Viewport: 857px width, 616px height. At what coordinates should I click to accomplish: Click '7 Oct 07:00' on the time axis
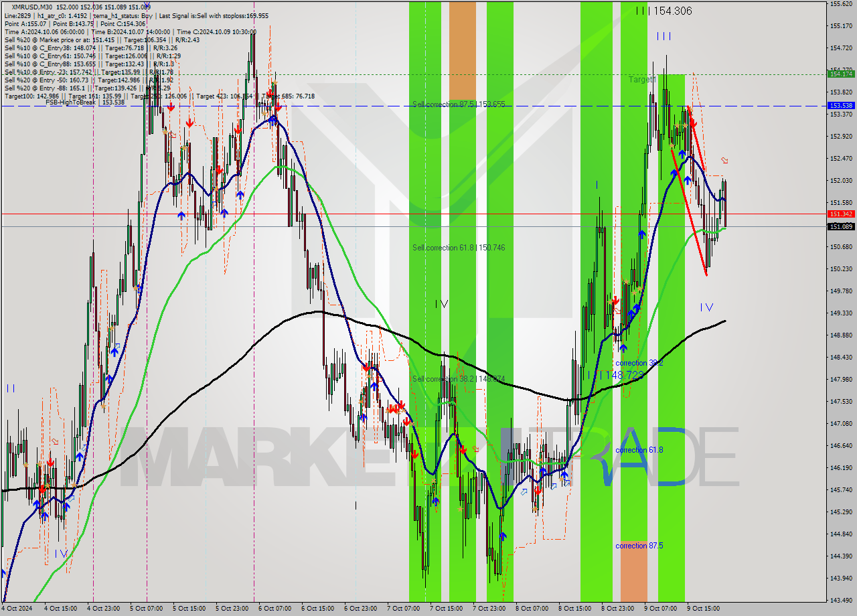[x=403, y=609]
